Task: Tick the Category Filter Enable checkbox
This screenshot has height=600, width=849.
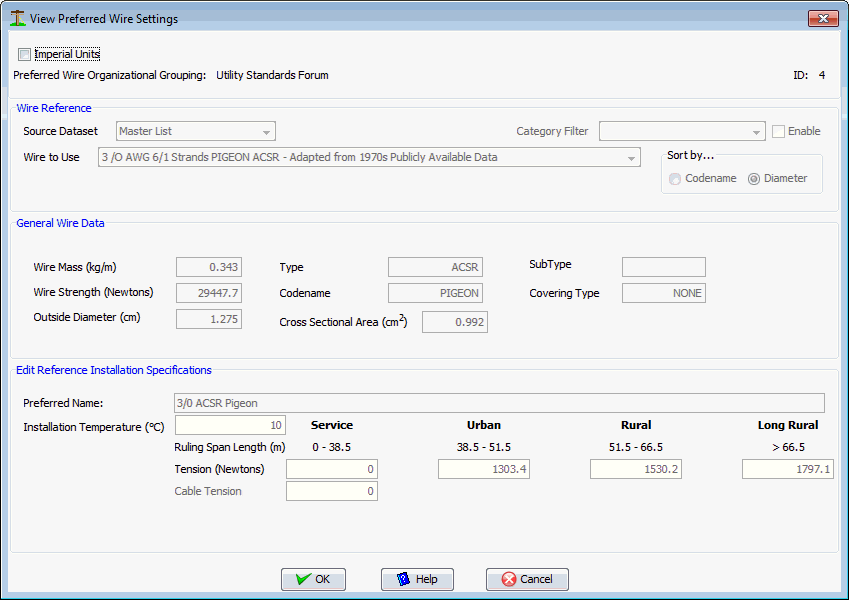Action: coord(778,131)
